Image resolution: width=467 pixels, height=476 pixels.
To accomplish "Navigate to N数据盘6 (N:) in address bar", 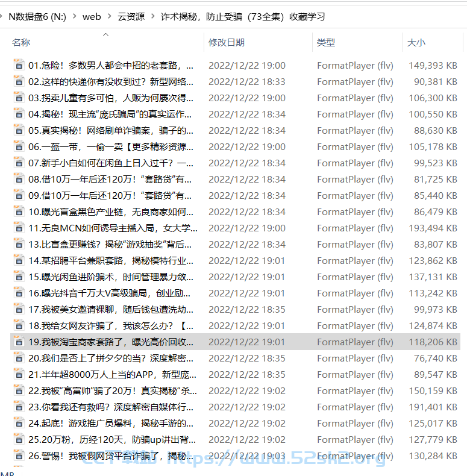I will (37, 16).
